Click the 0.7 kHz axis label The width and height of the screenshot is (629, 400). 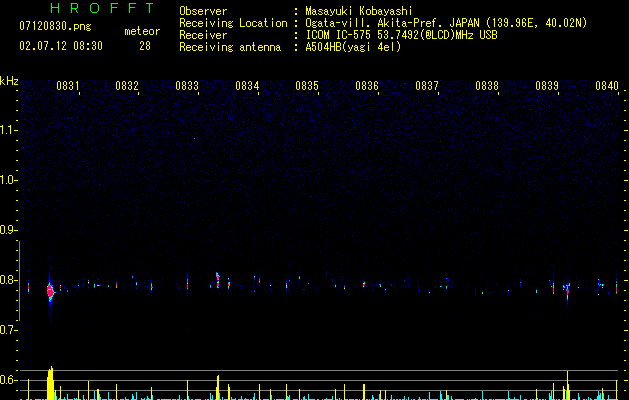8,330
